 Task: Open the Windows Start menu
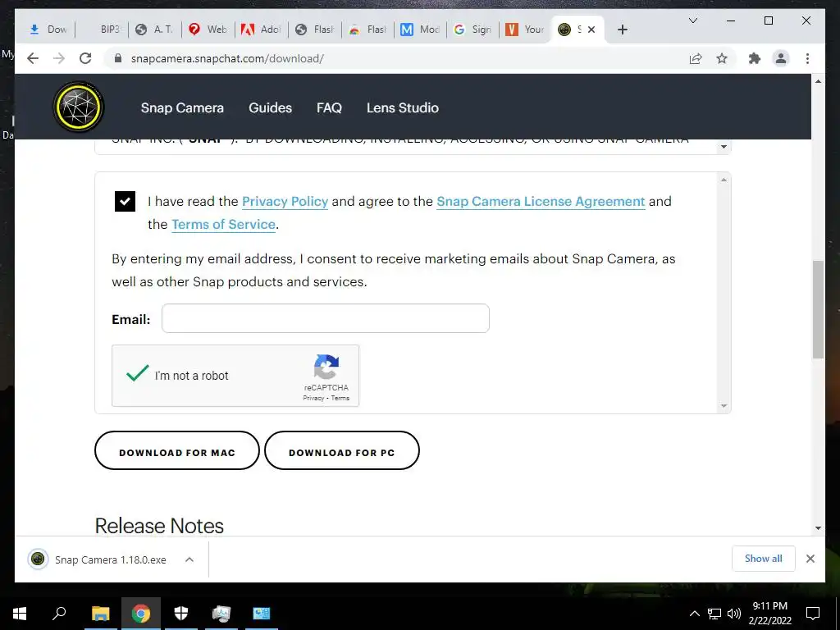(x=20, y=614)
